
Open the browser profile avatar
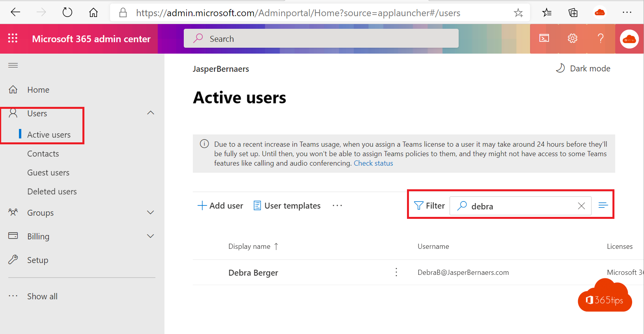[x=600, y=13]
